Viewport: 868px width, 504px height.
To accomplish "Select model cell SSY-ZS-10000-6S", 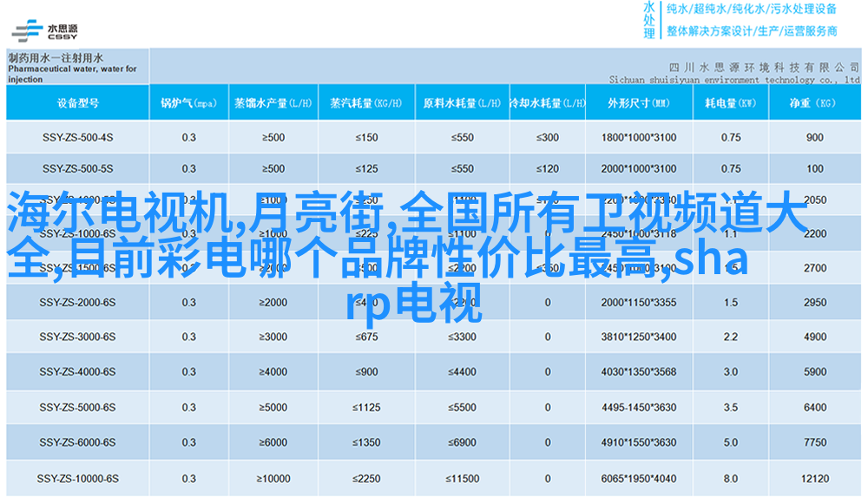I will coord(77,479).
